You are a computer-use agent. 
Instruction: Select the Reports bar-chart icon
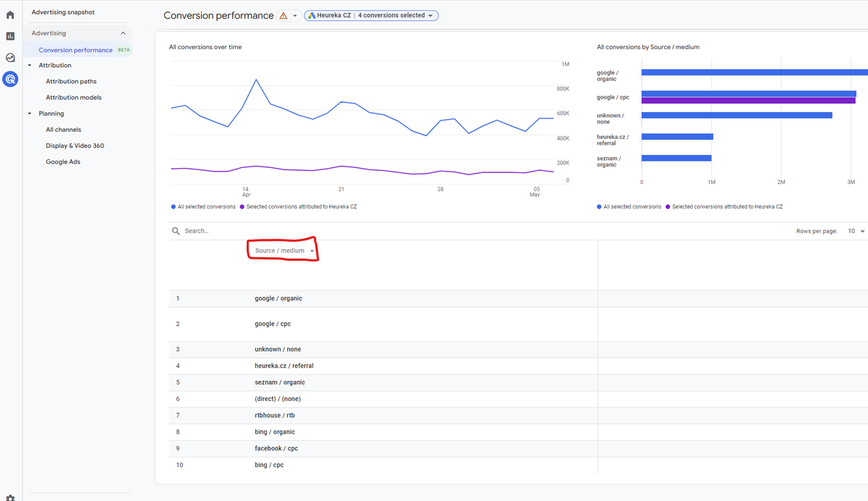pyautogui.click(x=10, y=35)
